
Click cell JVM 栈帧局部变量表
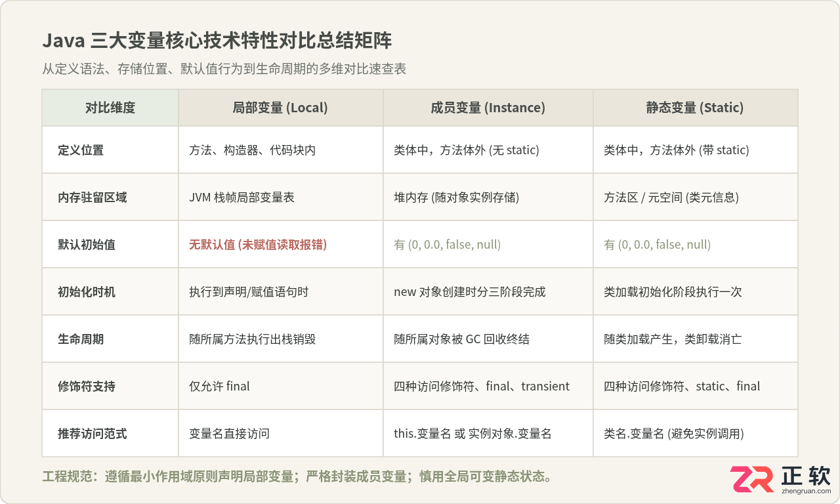point(281,198)
